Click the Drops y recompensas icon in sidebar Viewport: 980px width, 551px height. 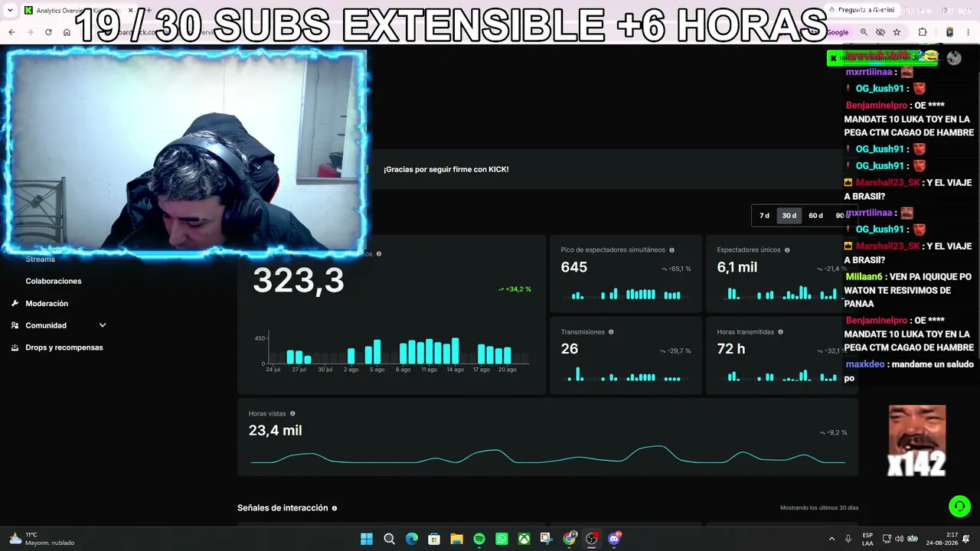(x=15, y=347)
